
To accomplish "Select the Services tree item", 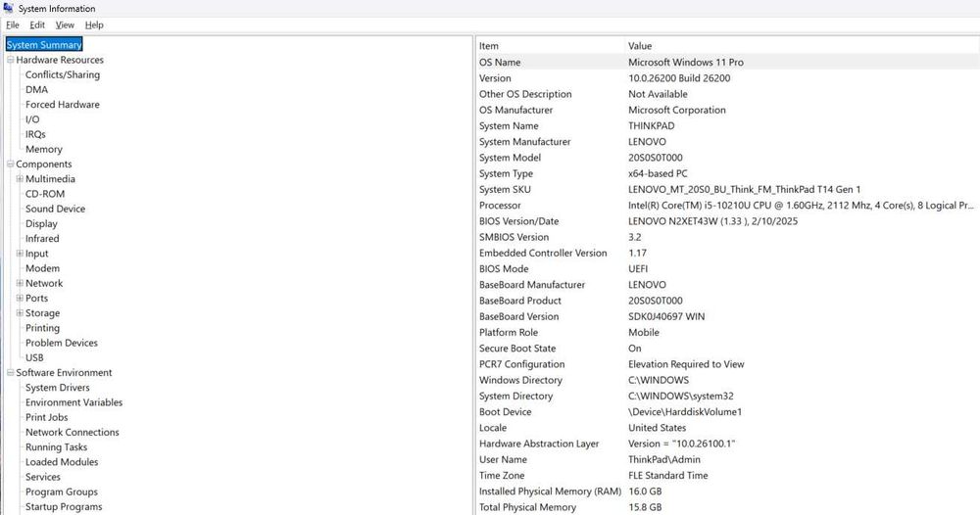I will 42,477.
